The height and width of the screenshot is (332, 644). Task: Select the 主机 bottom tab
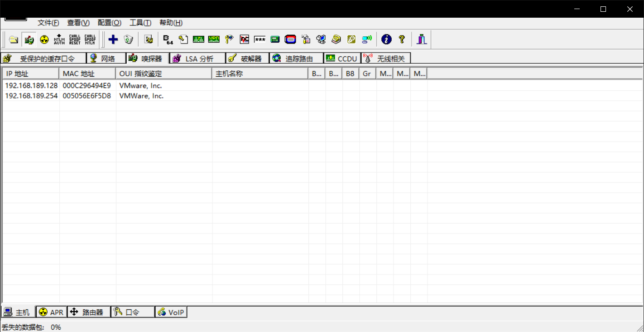pos(18,312)
